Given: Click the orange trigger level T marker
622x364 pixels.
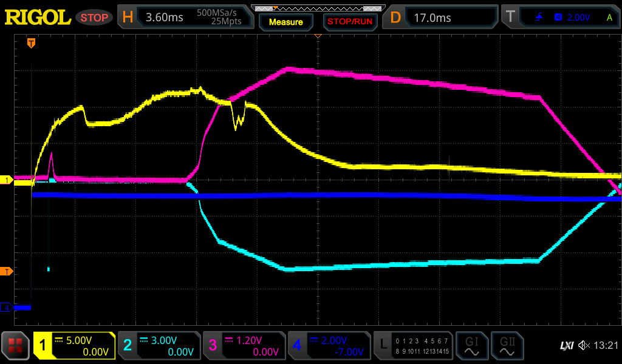Looking at the screenshot, I should (7, 271).
